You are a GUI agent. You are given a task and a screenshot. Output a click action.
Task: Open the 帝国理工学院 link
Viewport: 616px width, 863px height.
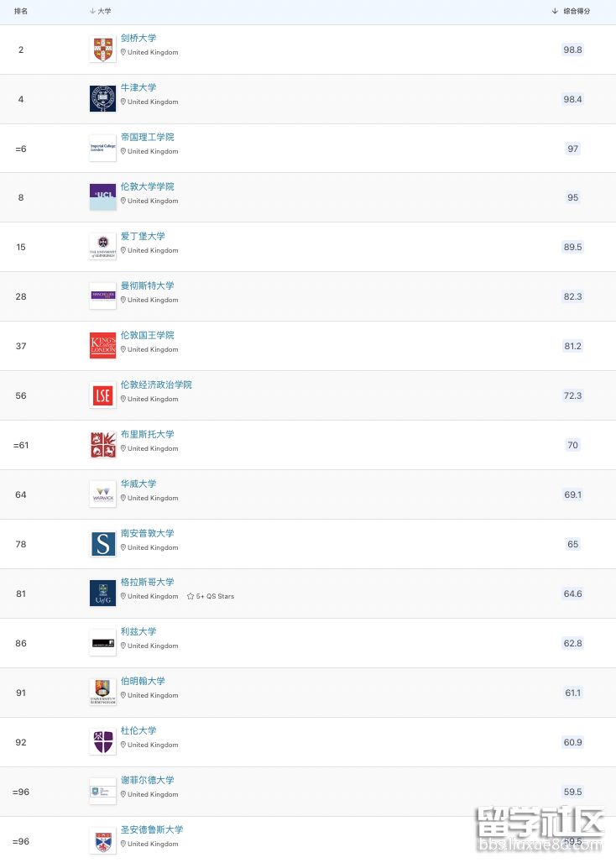click(148, 137)
